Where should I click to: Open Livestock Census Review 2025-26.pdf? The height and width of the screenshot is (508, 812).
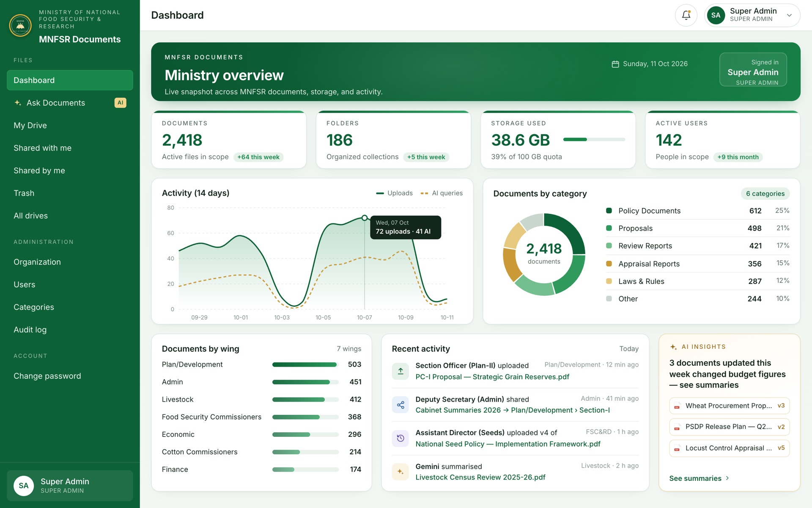tap(480, 477)
